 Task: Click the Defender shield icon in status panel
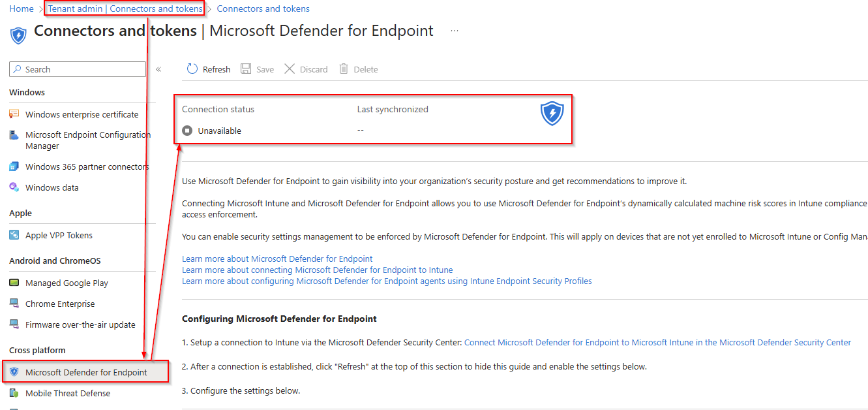552,114
